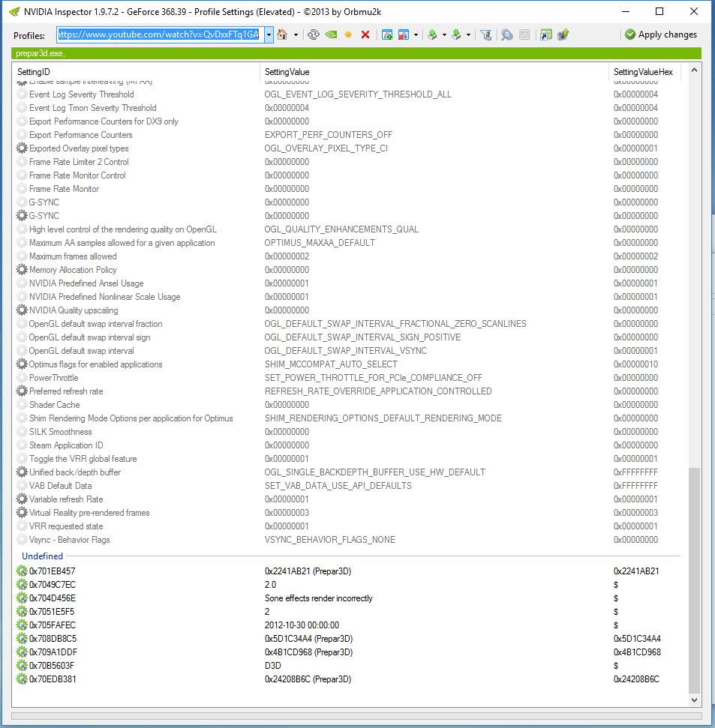Select the Shader Cache setting row
Viewport: 715px width, 728px height.
(348, 404)
